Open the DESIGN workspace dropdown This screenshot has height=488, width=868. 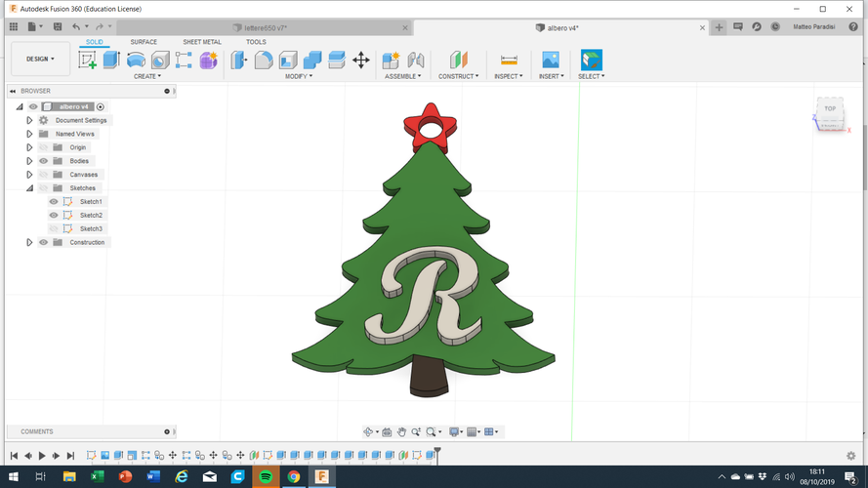pyautogui.click(x=40, y=59)
